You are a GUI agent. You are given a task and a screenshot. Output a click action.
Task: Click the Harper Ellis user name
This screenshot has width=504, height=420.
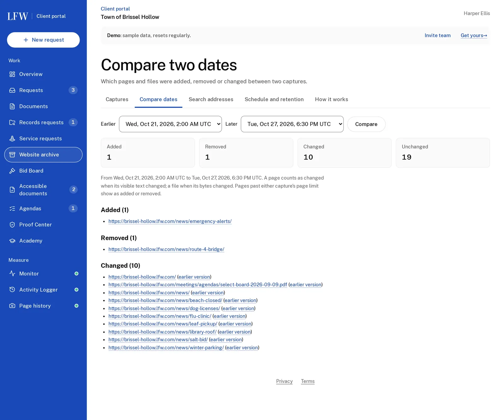477,13
